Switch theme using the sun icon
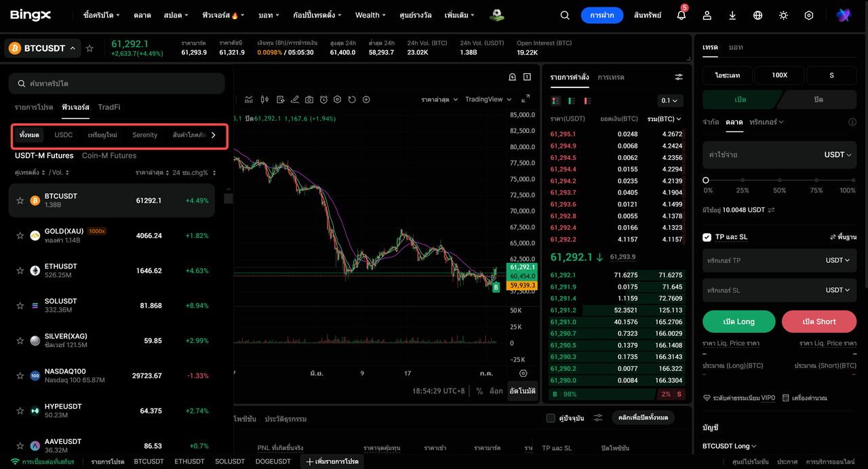The width and height of the screenshot is (868, 469). (x=783, y=15)
